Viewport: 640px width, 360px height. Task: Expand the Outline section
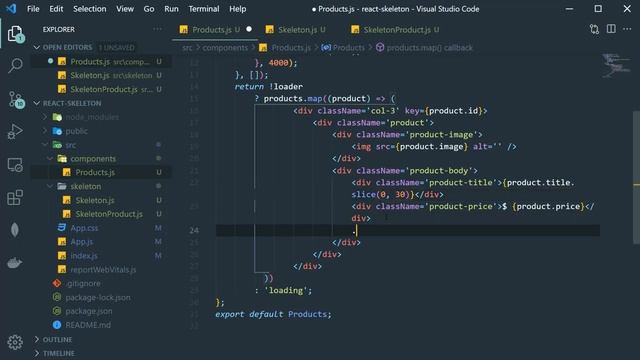(x=37, y=340)
